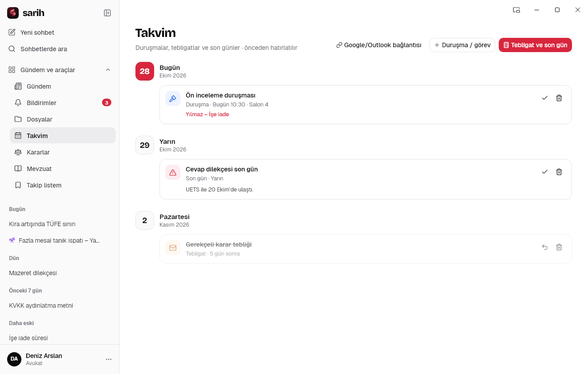Click the envelope icon on Tebligat card
588x374 pixels.
[173, 248]
